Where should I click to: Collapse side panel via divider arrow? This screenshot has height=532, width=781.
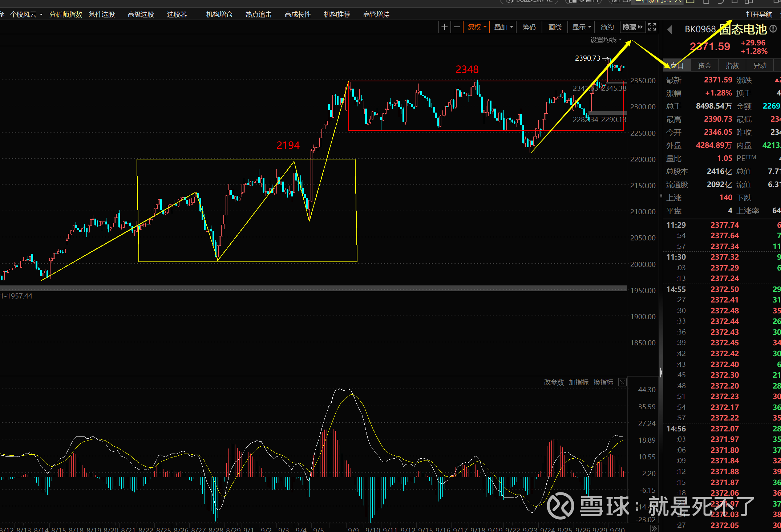coord(661,372)
